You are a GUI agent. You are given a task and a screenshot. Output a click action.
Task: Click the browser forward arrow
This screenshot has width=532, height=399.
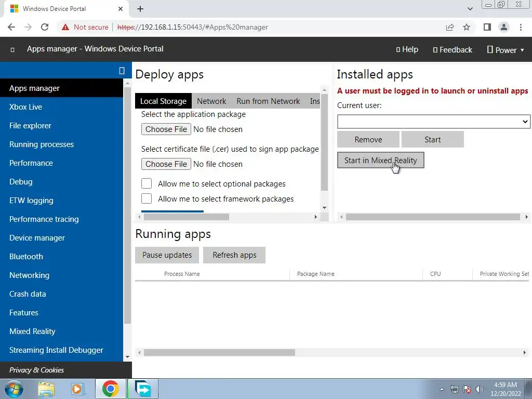pos(28,27)
